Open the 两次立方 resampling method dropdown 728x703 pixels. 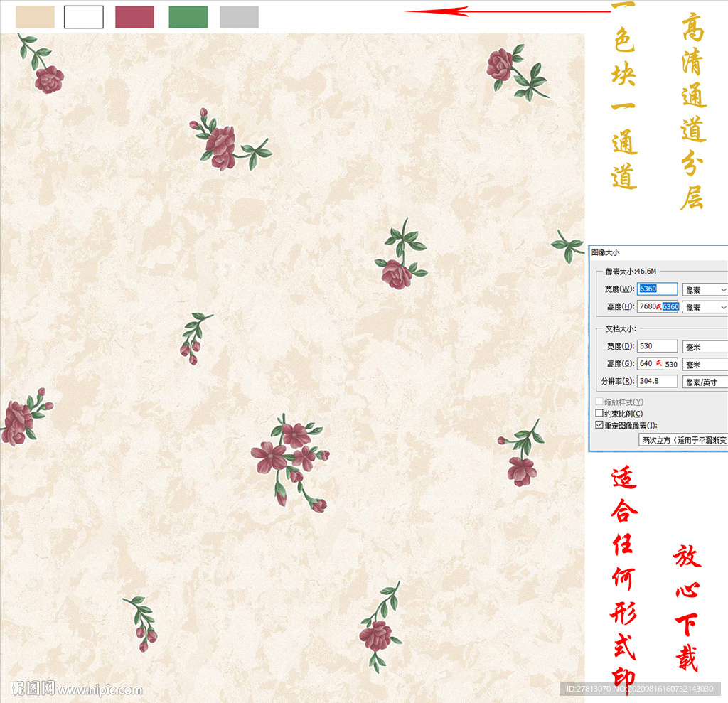click(683, 440)
